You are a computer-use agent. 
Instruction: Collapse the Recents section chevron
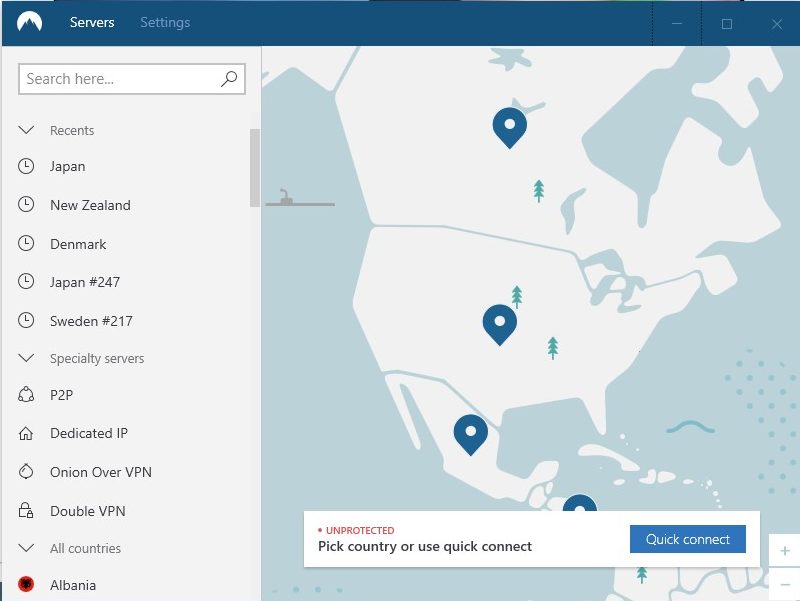pyautogui.click(x=26, y=130)
